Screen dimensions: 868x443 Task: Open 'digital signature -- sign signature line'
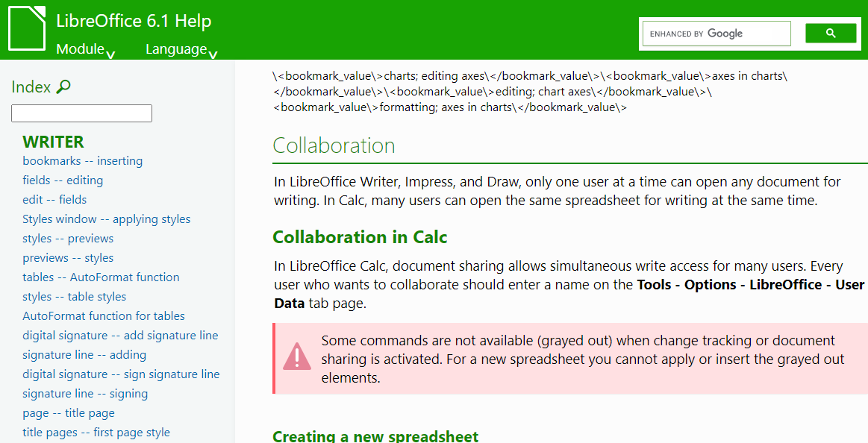[x=121, y=374]
